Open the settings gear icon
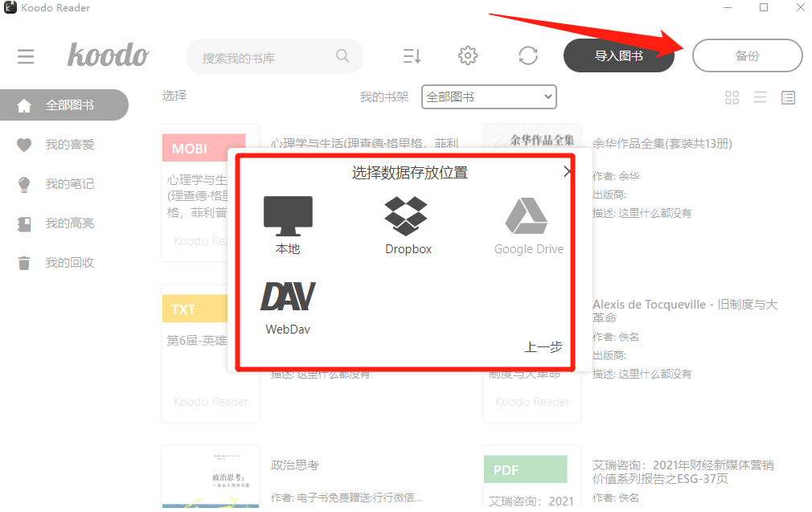Screen dimensions: 812x512 coord(468,55)
